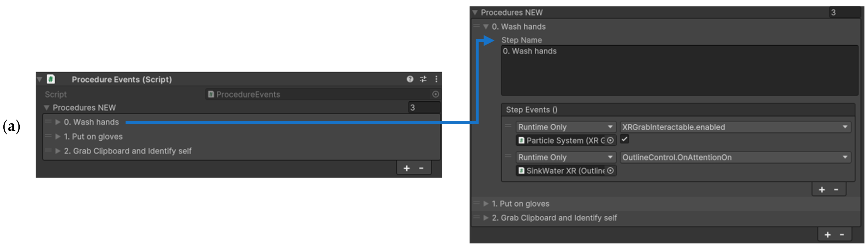Add a new Step Events entry
868x249 pixels.
point(822,190)
